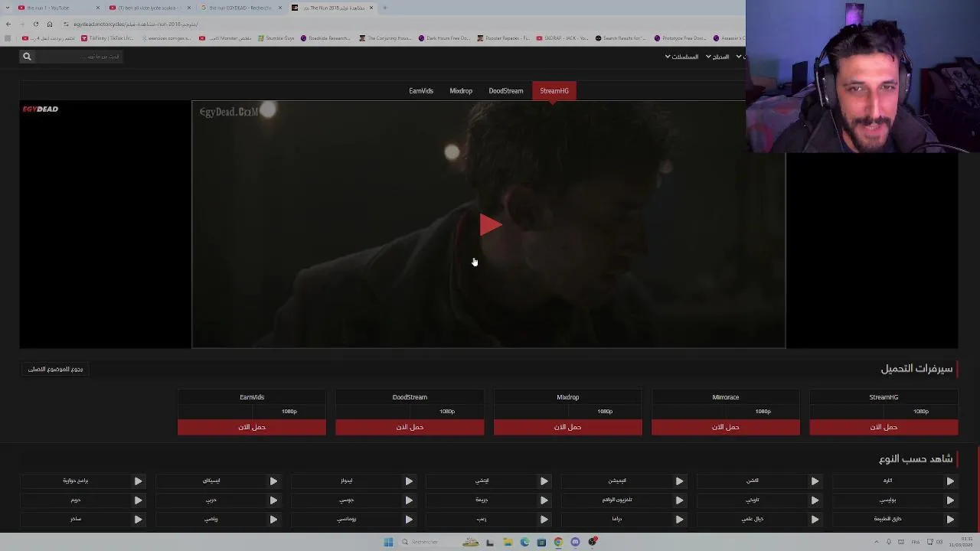The image size is (980, 551).
Task: Open the 'TikFinity | TikTok Liv...' bookmark
Action: click(x=108, y=38)
